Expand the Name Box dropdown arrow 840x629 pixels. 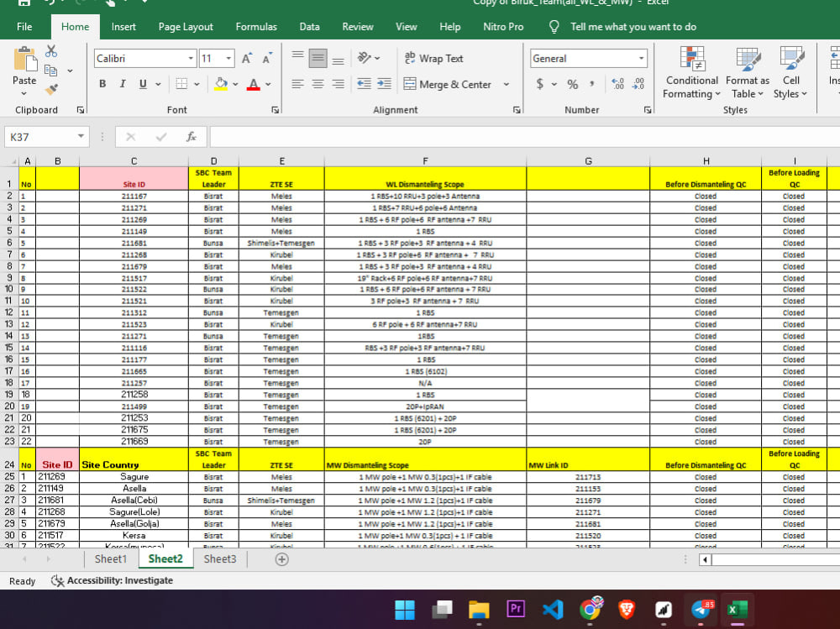[81, 137]
